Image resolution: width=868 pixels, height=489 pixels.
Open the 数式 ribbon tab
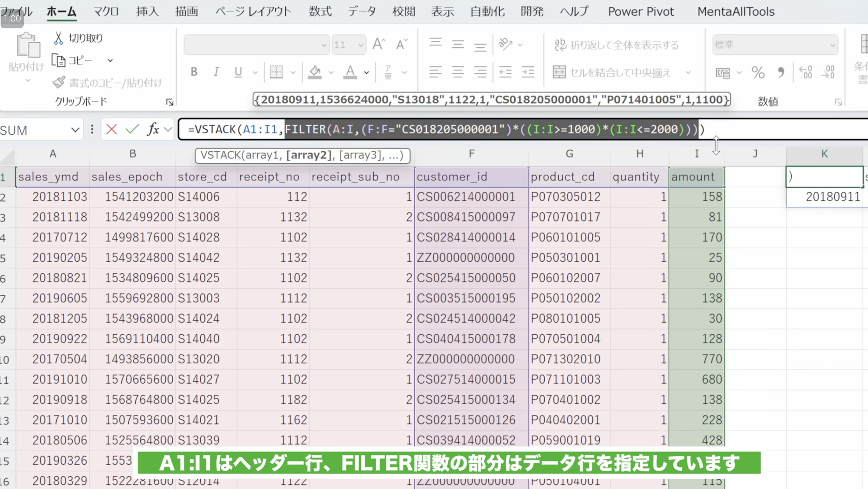(x=320, y=12)
